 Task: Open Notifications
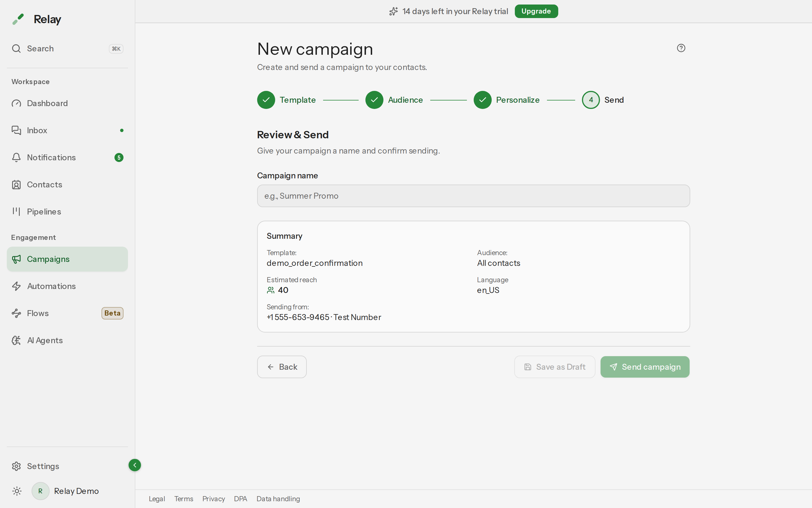pos(67,157)
